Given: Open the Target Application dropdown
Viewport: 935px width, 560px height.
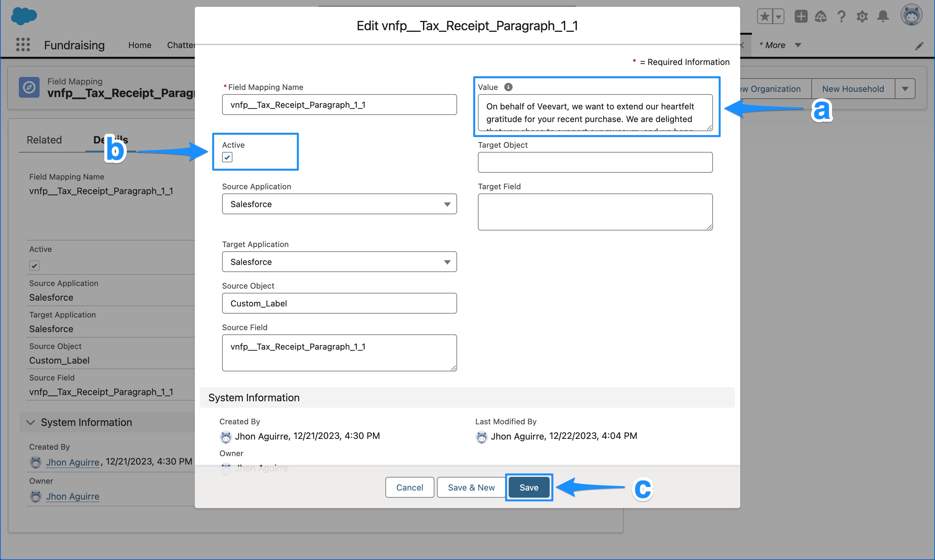Looking at the screenshot, I should pos(447,262).
